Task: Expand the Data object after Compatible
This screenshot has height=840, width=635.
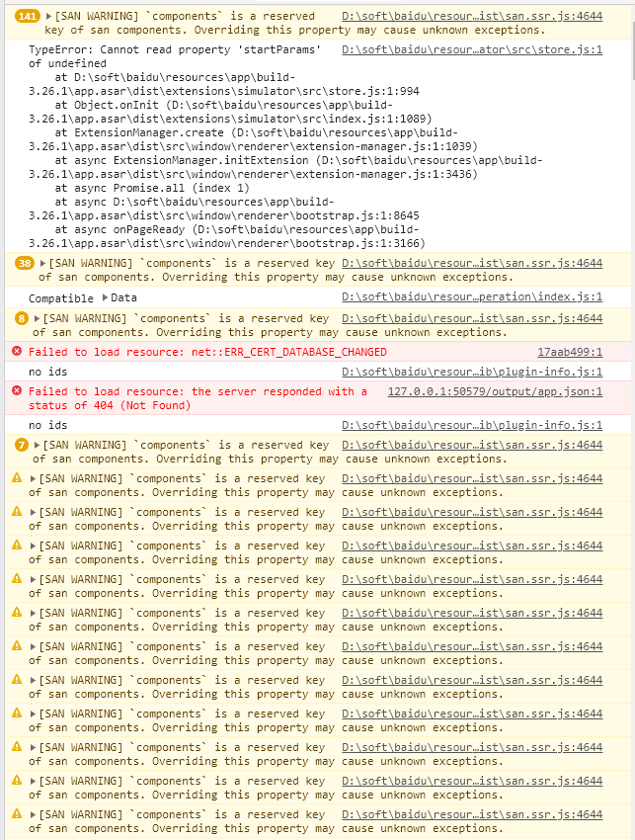Action: point(105,297)
